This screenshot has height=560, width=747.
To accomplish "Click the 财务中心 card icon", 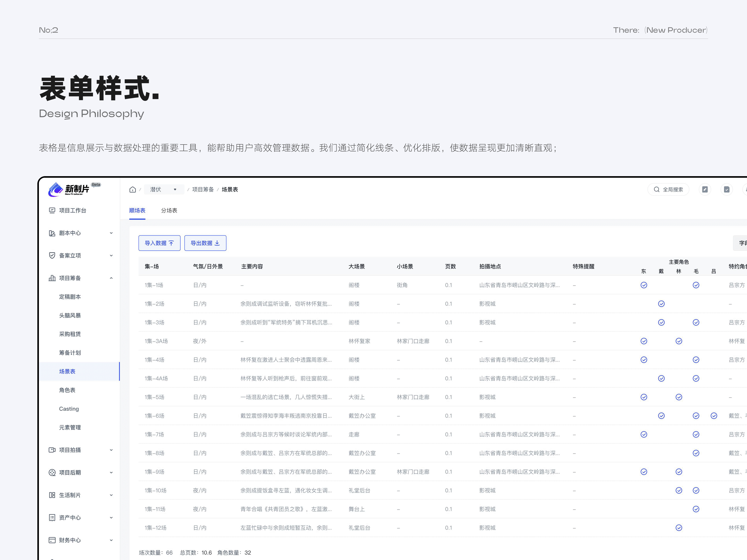I will coord(52,540).
